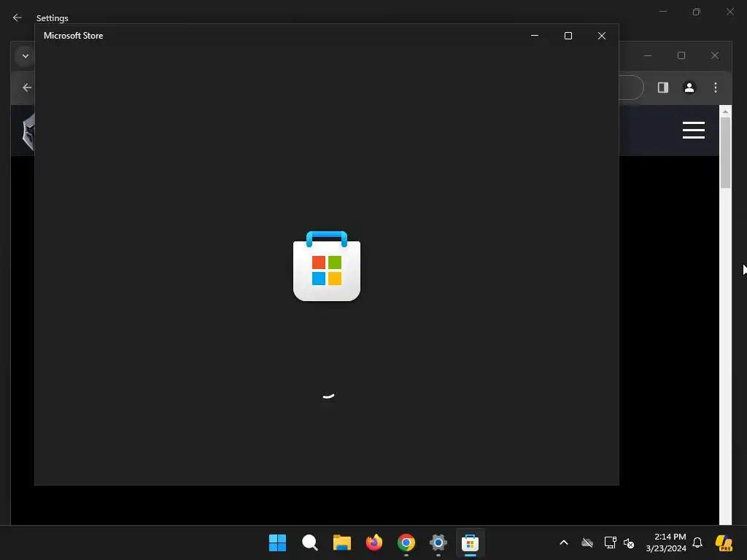Open File Explorer from the taskbar
747x560 pixels.
coord(341,542)
